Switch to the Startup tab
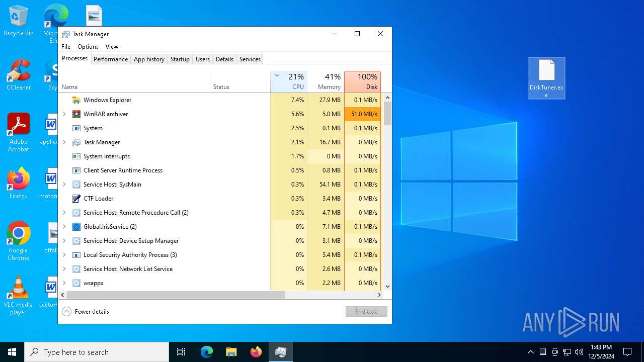This screenshot has height=362, width=644. (180, 59)
